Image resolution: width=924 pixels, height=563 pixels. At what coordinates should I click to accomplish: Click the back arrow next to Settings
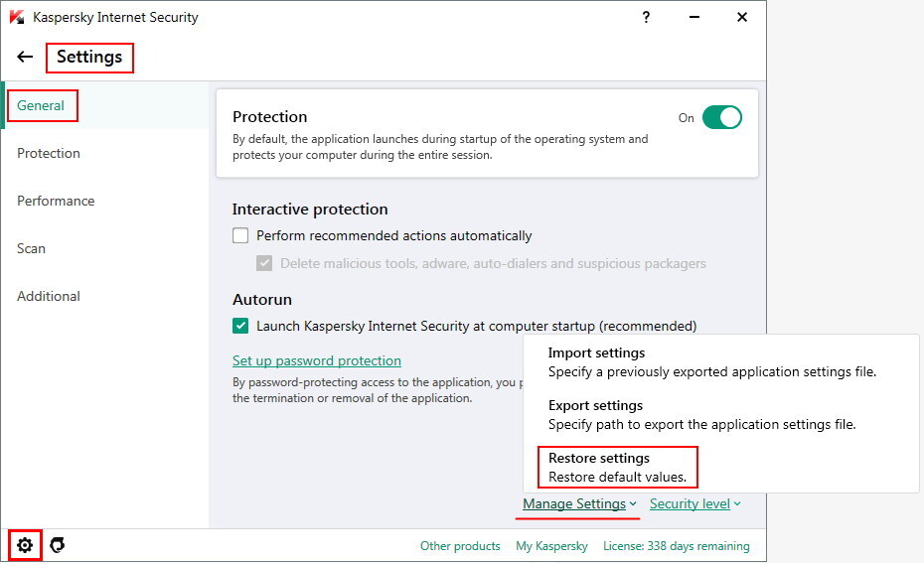(x=25, y=58)
